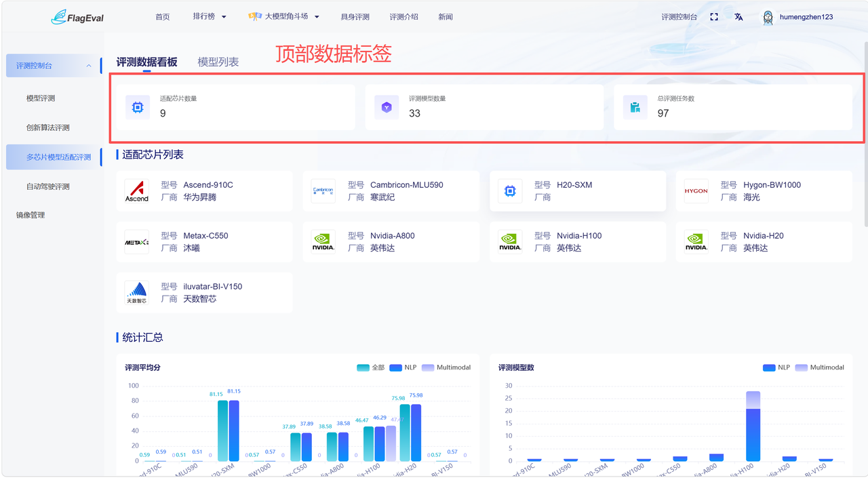Toggle 全部 series in 评测平均分 legend

[x=370, y=367]
